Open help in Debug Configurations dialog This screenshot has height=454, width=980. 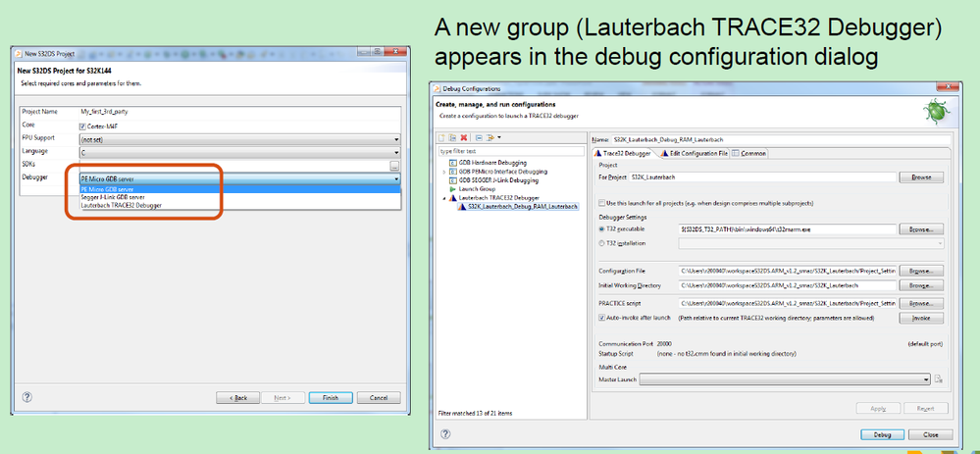tap(445, 434)
